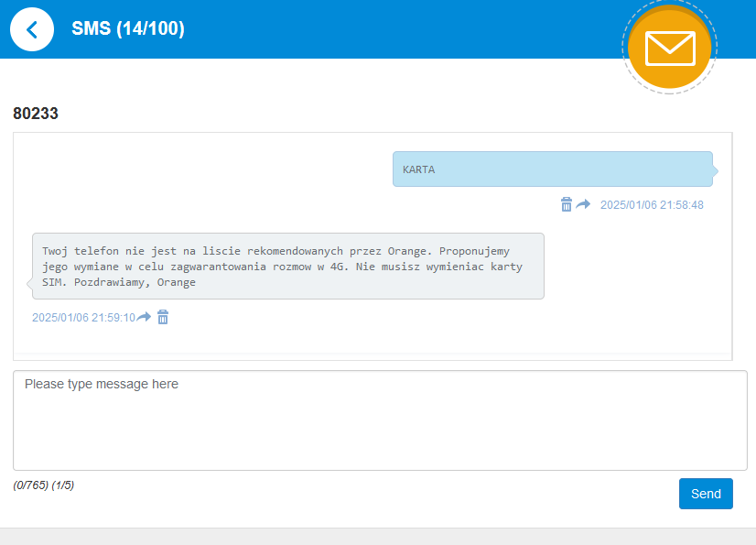Click the right tail of KARTA bubble
Screen dimensions: 756x545
click(x=715, y=170)
